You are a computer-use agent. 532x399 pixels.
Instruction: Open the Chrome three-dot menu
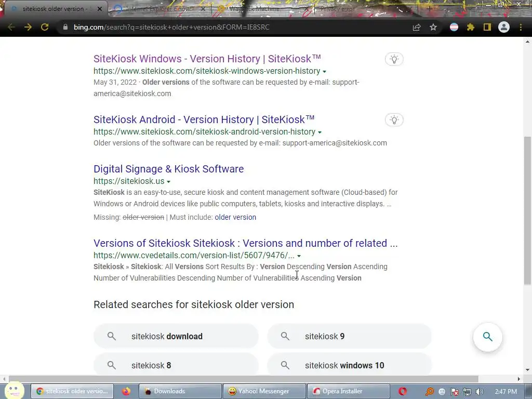[521, 27]
